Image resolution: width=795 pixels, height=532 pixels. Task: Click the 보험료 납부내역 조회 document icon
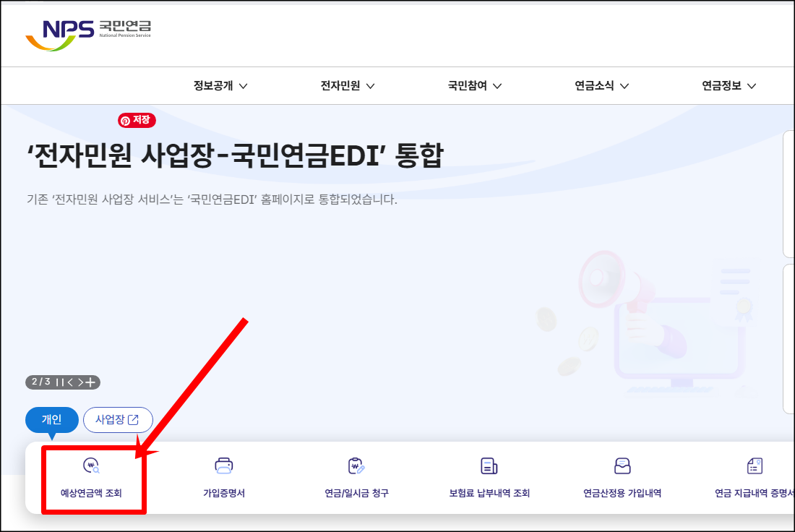489,465
